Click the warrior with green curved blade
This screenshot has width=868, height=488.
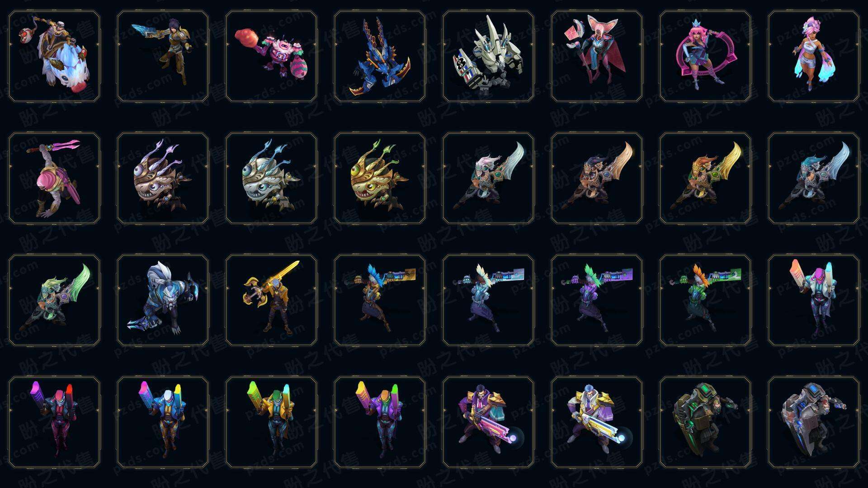54,300
